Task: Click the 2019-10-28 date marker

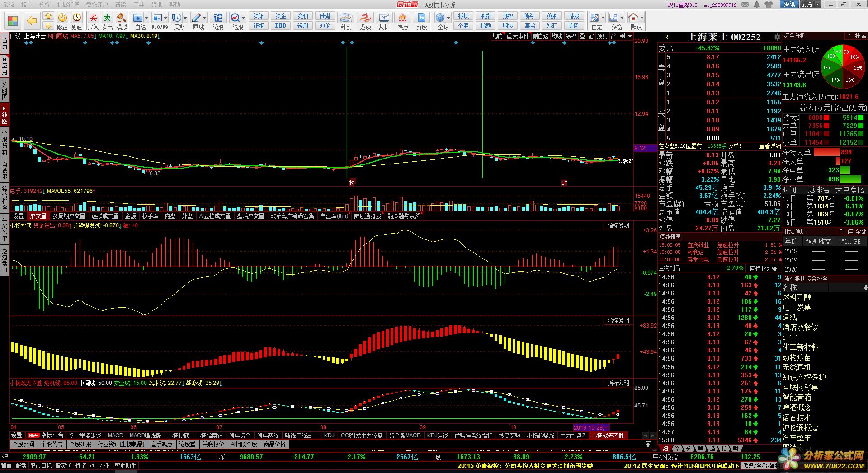Action: (591, 427)
